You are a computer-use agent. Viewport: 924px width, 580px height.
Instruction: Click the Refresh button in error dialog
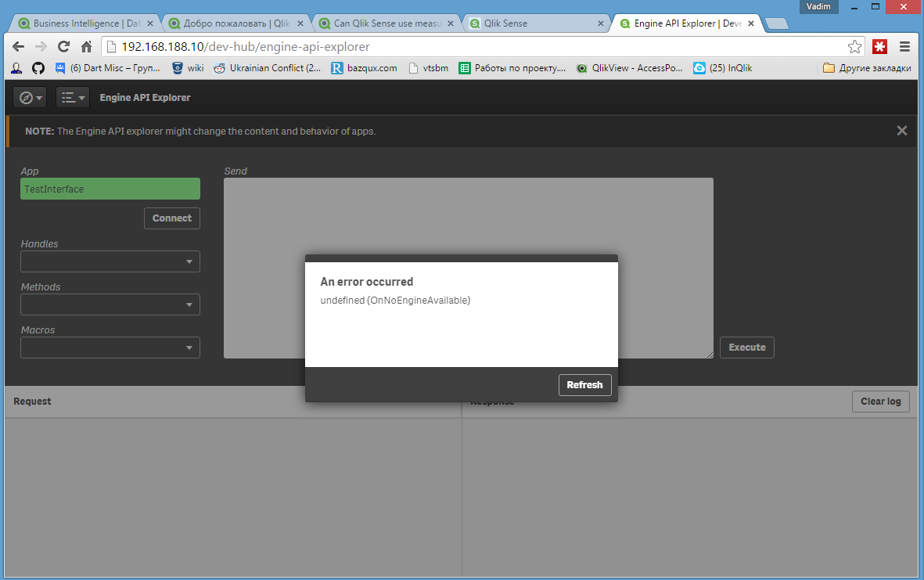click(584, 384)
